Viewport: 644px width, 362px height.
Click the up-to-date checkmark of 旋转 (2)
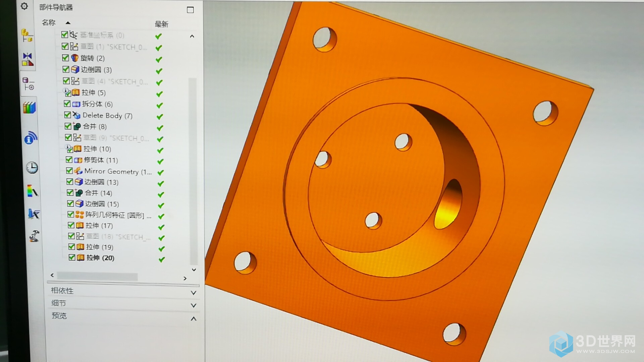159,59
